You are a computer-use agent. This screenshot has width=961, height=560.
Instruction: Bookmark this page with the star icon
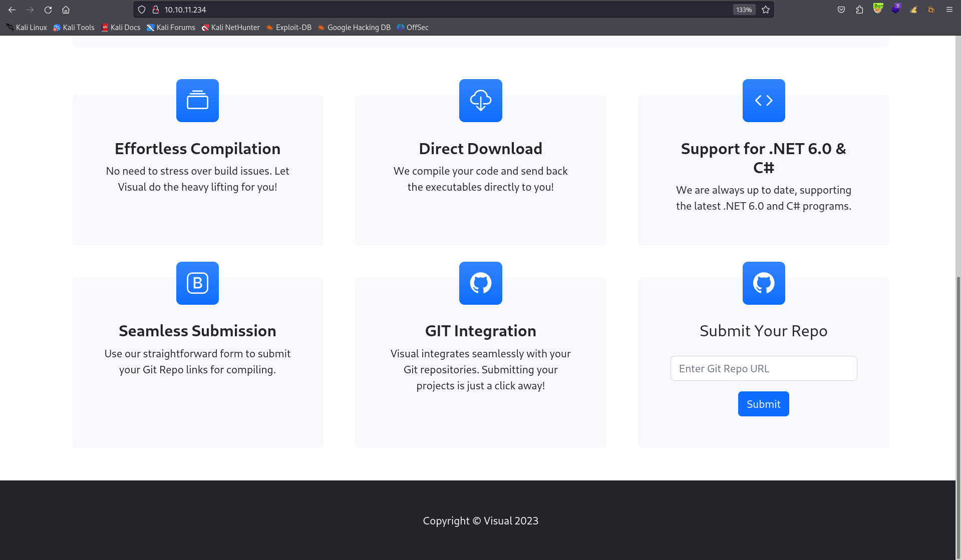pyautogui.click(x=766, y=10)
